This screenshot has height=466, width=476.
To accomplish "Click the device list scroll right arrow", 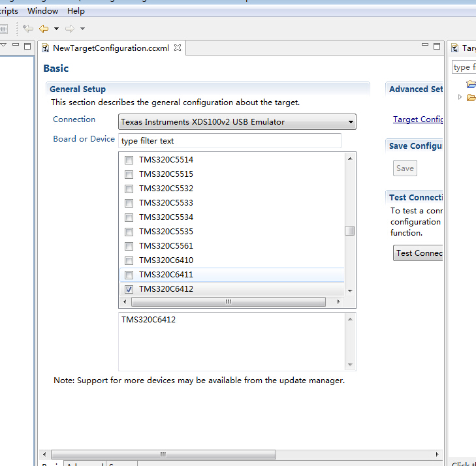I will 338,302.
